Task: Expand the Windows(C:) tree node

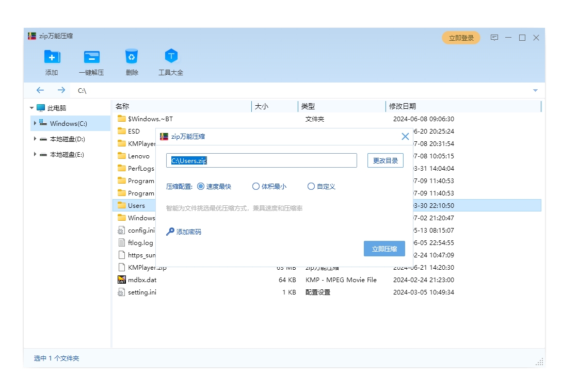Action: click(x=35, y=123)
